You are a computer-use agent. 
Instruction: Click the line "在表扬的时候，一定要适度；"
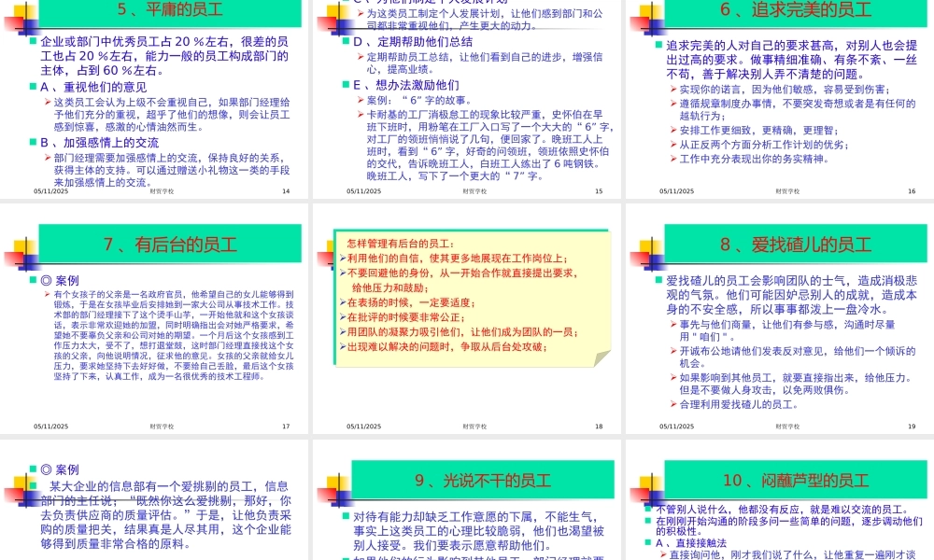pyautogui.click(x=411, y=302)
